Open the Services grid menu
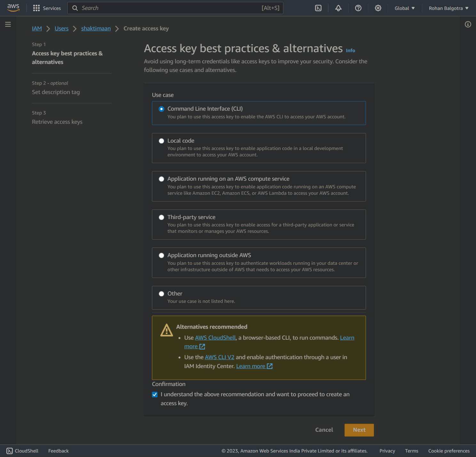Viewport: 476px width, 457px height. [x=36, y=8]
